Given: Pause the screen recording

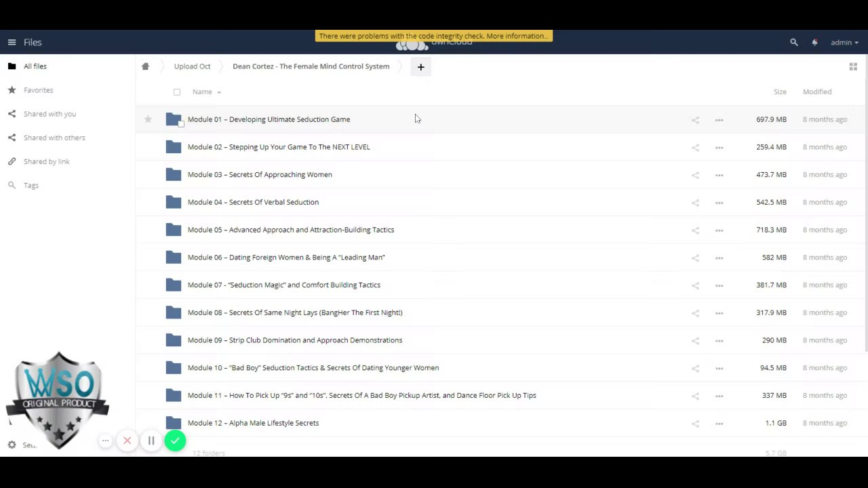Looking at the screenshot, I should click(151, 441).
